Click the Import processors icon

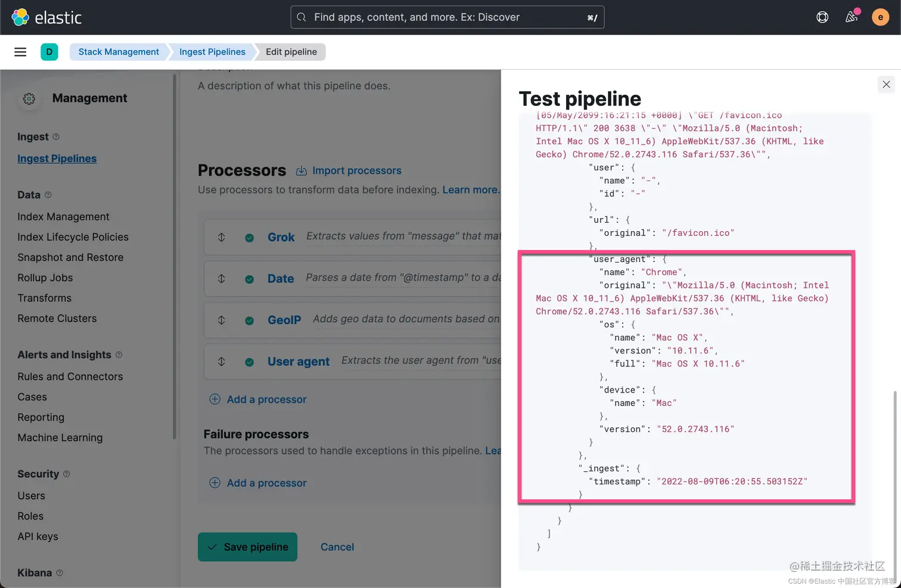pos(302,171)
